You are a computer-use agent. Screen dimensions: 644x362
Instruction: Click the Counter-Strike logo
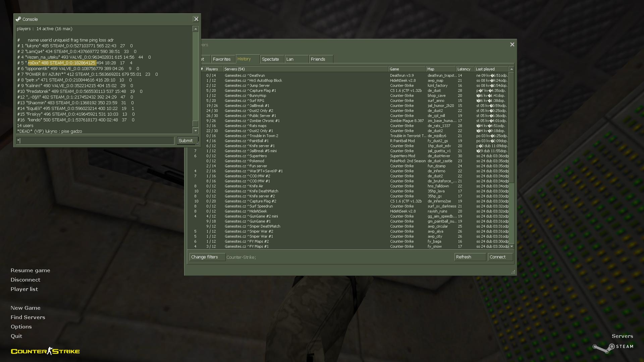(45, 351)
